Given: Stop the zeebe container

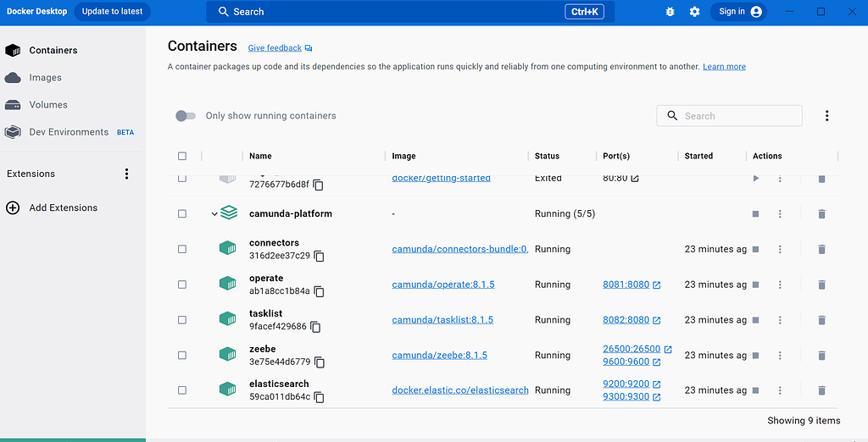Looking at the screenshot, I should (x=755, y=356).
